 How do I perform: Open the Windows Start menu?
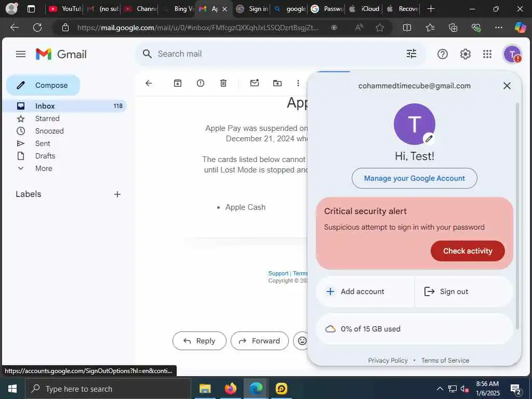[12, 389]
